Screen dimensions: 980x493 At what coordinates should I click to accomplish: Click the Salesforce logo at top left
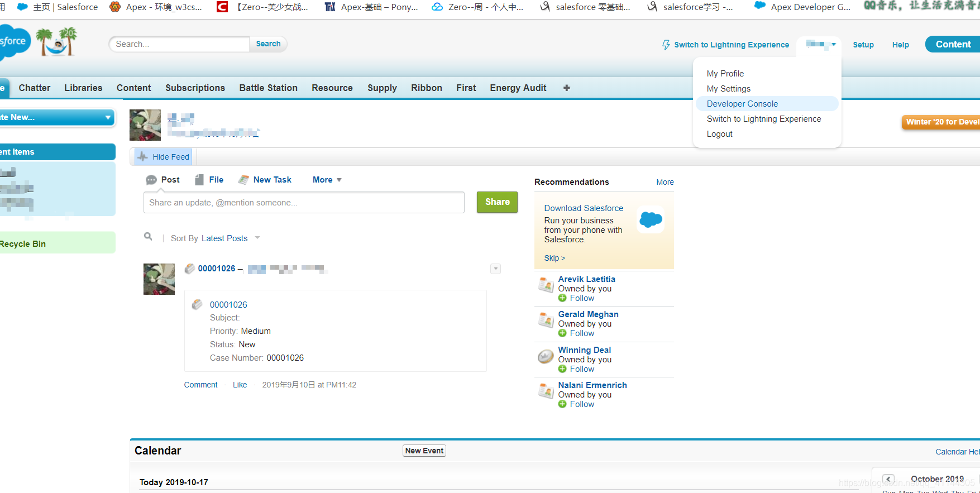pos(13,42)
